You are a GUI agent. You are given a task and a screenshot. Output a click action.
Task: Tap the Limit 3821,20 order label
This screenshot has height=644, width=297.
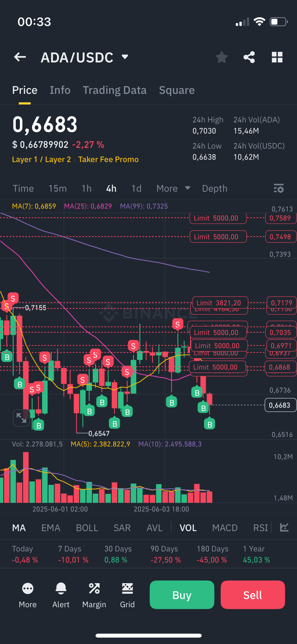pyautogui.click(x=220, y=303)
